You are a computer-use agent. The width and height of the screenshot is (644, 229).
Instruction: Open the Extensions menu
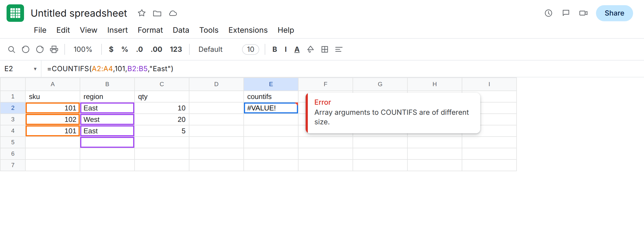coord(248,30)
